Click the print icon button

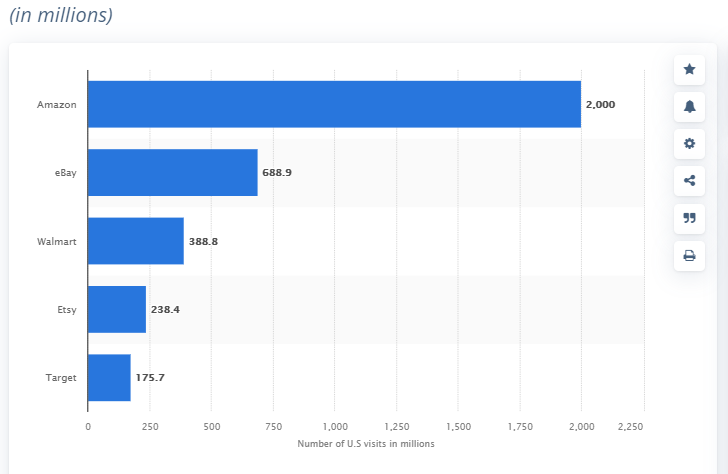coord(689,255)
